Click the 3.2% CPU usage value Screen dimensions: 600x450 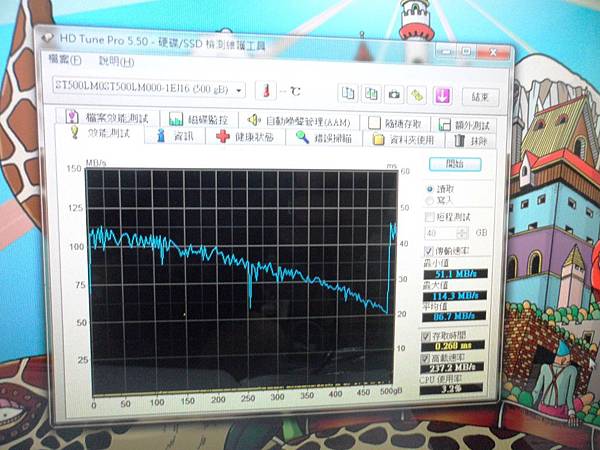[451, 390]
